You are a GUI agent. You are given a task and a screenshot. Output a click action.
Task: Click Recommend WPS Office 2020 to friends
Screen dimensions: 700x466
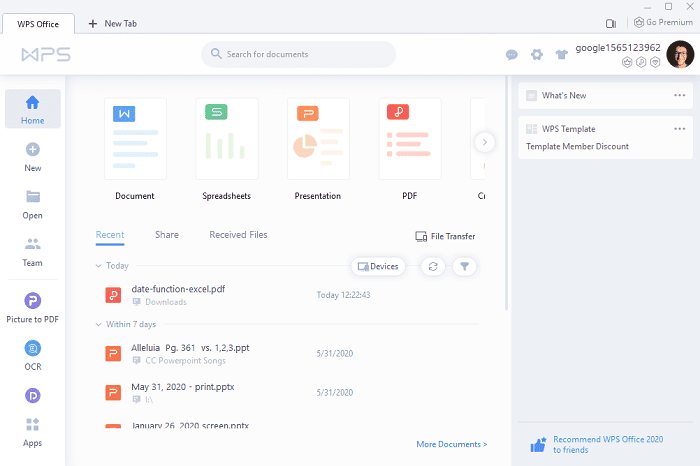click(x=608, y=445)
